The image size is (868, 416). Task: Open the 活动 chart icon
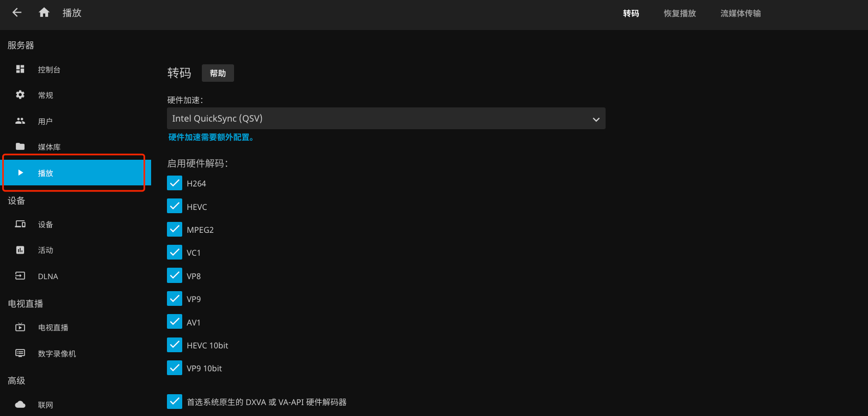click(x=20, y=250)
